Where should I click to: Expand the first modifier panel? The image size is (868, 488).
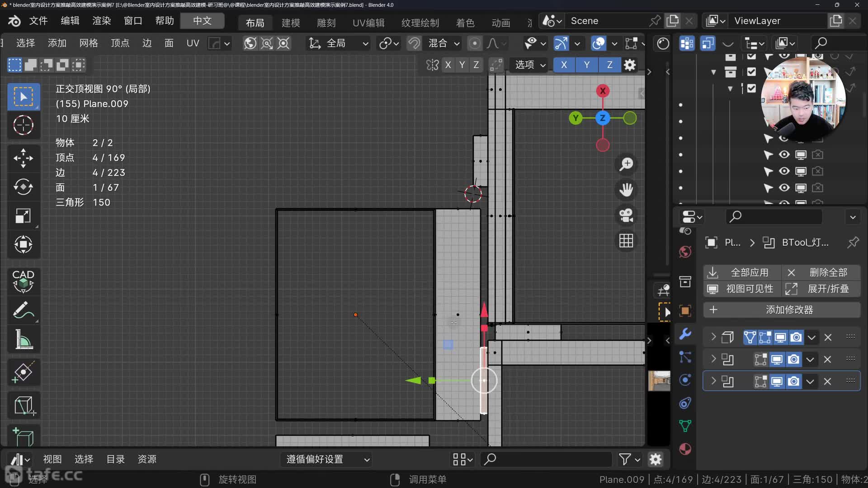coord(713,337)
